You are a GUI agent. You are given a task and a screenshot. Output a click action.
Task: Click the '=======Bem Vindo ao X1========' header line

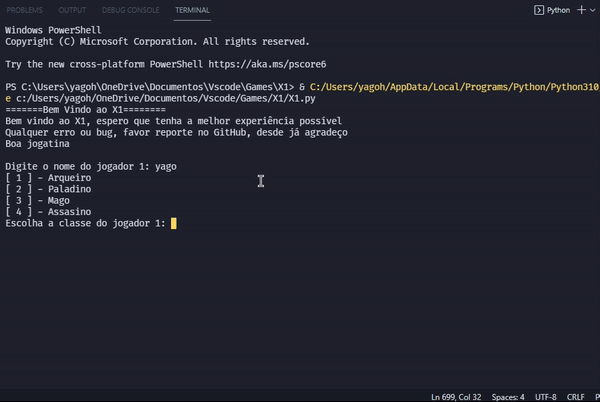point(85,110)
